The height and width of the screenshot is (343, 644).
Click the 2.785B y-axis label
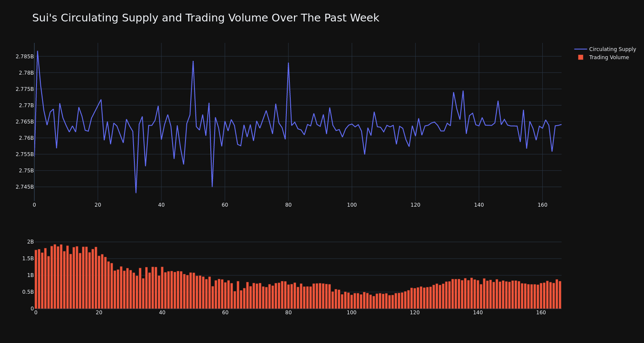24,57
